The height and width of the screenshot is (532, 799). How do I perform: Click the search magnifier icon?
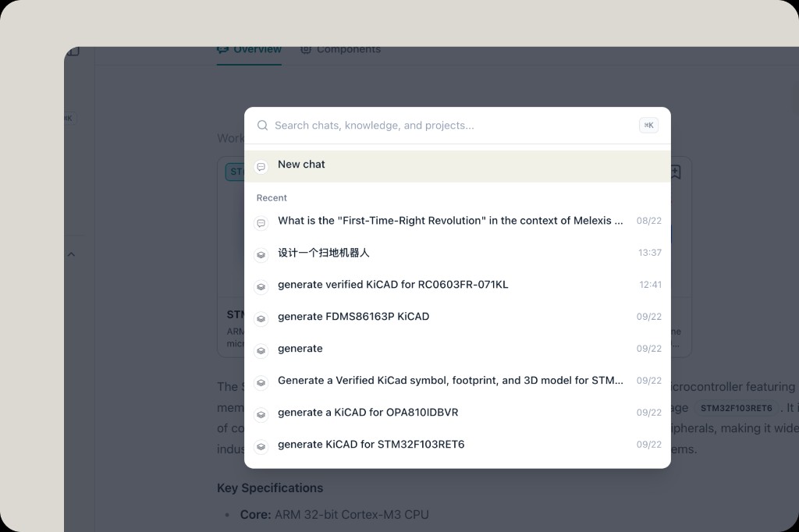pyautogui.click(x=262, y=126)
